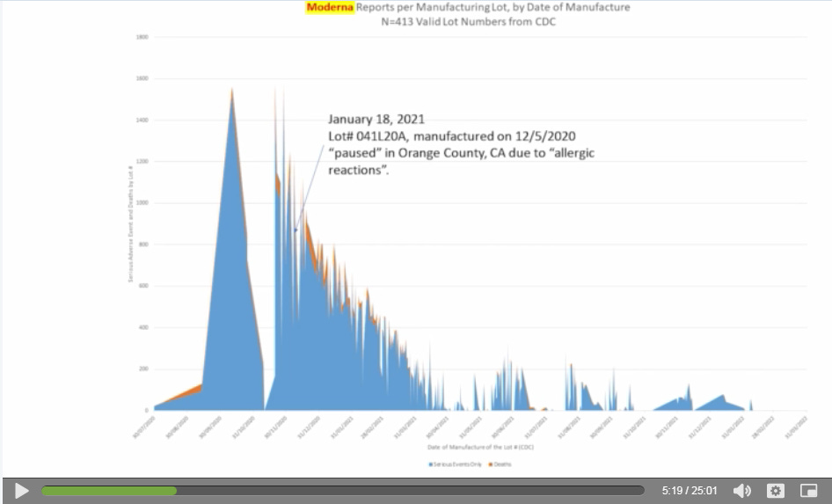Seek using the video progress bar

343,491
